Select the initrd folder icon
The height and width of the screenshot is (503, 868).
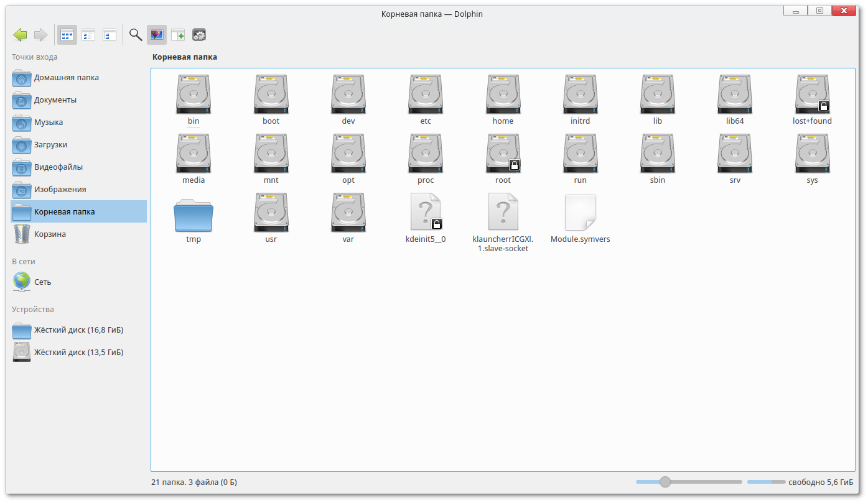click(x=580, y=95)
